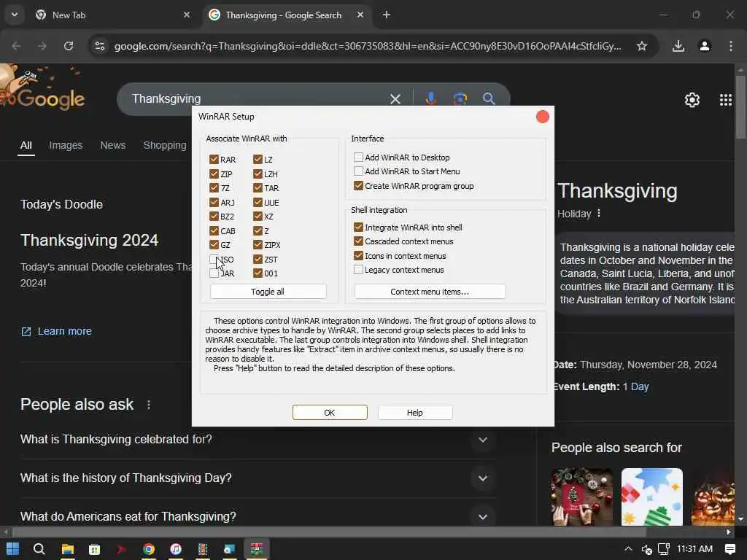This screenshot has height=560, width=747.
Task: Toggle Integrate WinRAR into shell
Action: pos(358,227)
